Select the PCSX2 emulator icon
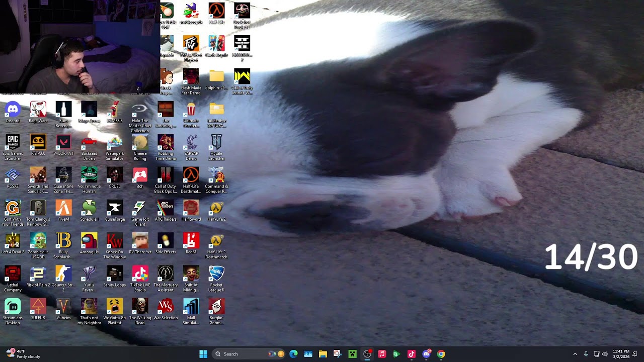The height and width of the screenshot is (362, 644). click(13, 177)
